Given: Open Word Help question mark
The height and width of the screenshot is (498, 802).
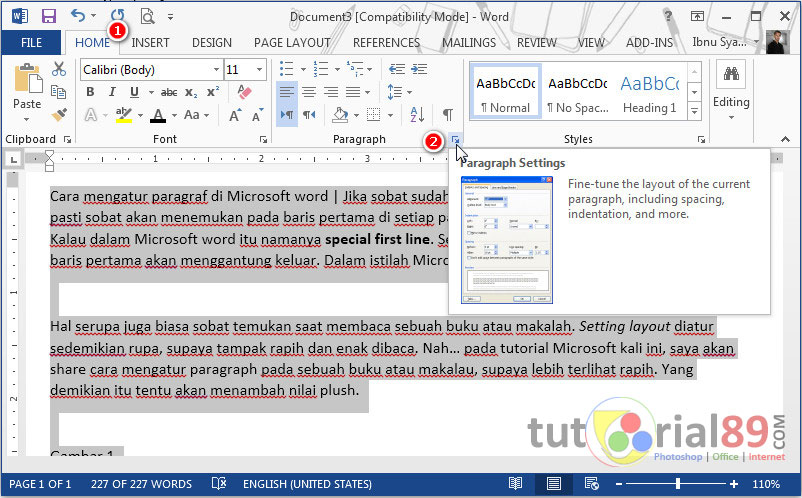Looking at the screenshot, I should click(x=667, y=16).
